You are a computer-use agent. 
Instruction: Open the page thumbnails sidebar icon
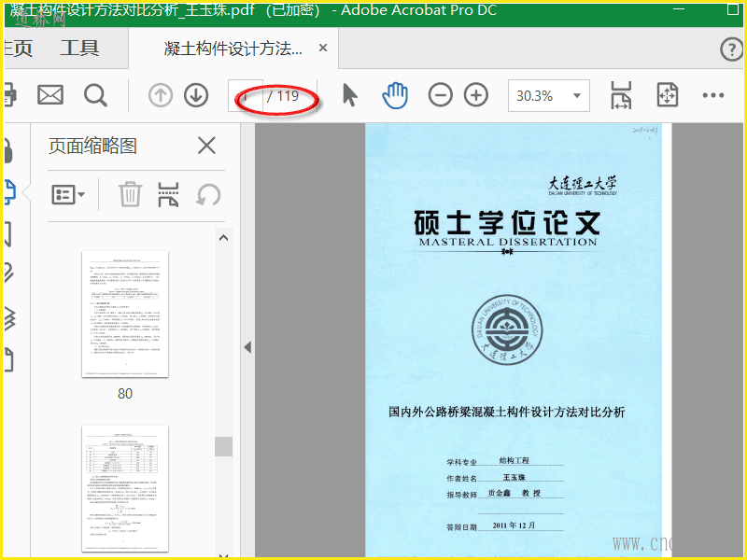9,192
